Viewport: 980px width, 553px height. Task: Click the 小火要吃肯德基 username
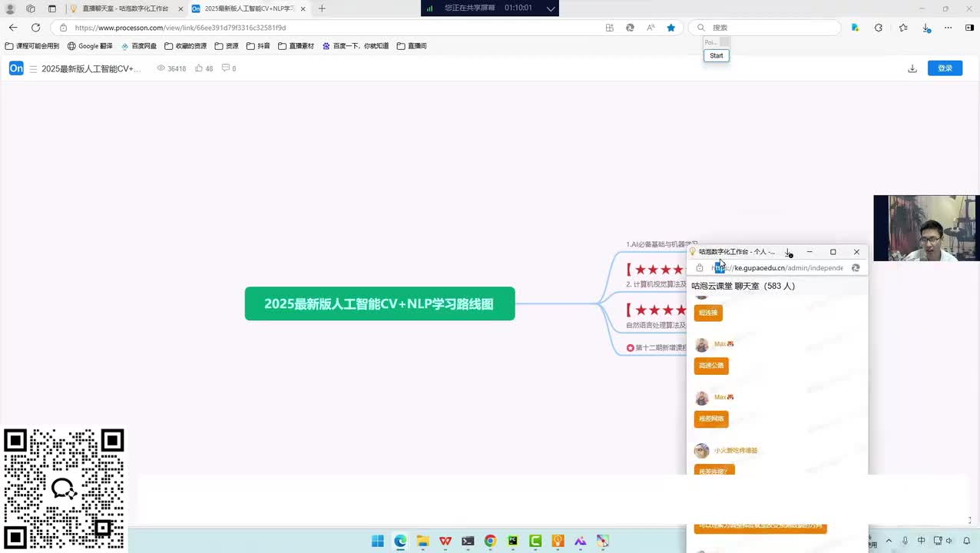coord(736,451)
